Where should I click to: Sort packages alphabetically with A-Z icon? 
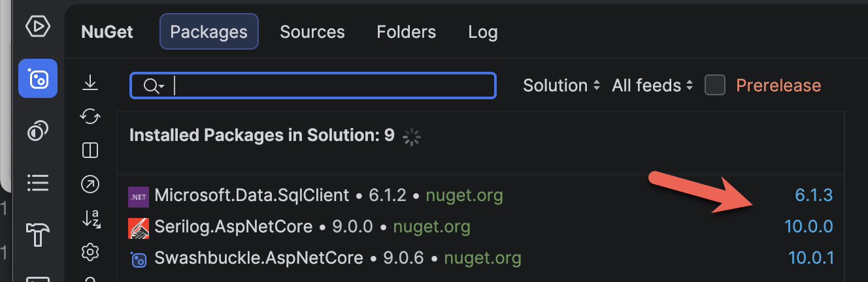point(90,218)
